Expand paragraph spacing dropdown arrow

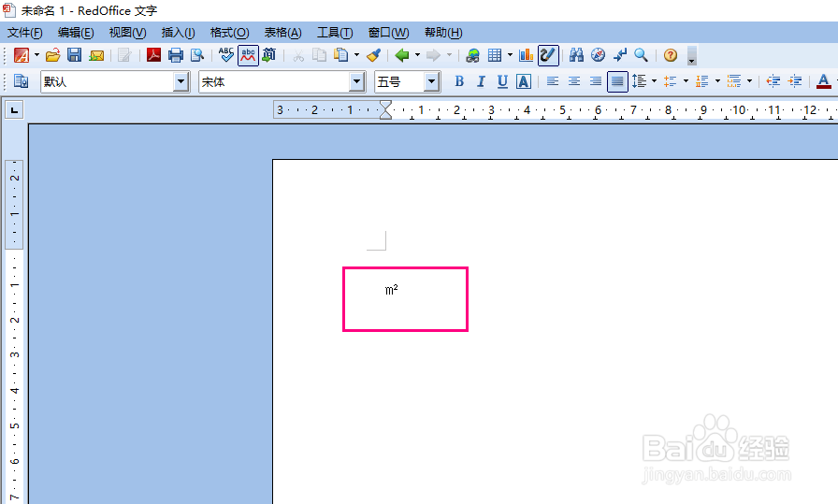point(686,81)
